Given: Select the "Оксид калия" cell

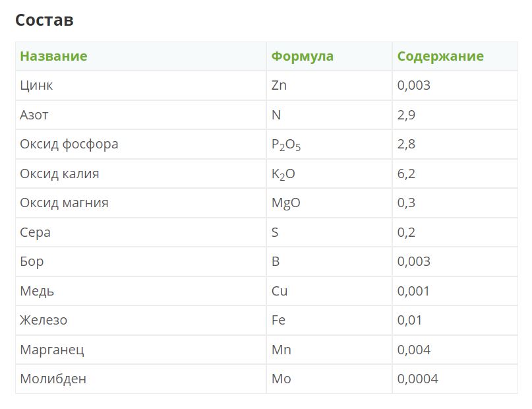Looking at the screenshot, I should pyautogui.click(x=59, y=173).
